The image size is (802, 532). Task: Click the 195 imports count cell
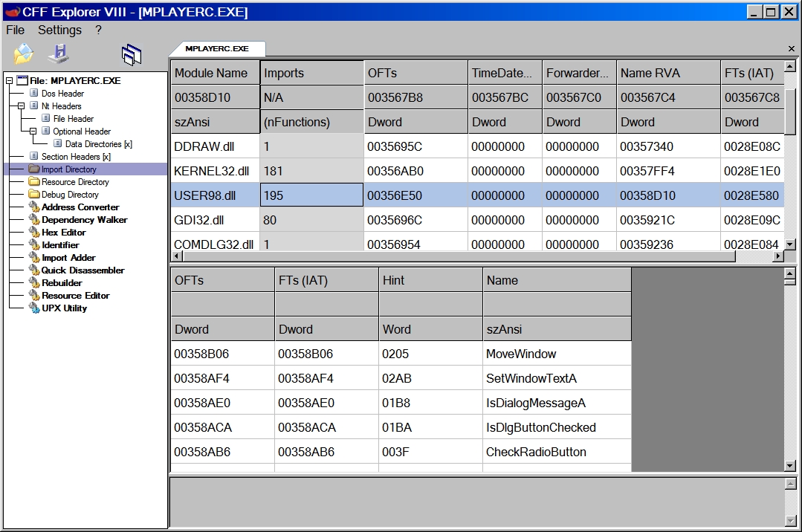coord(311,195)
